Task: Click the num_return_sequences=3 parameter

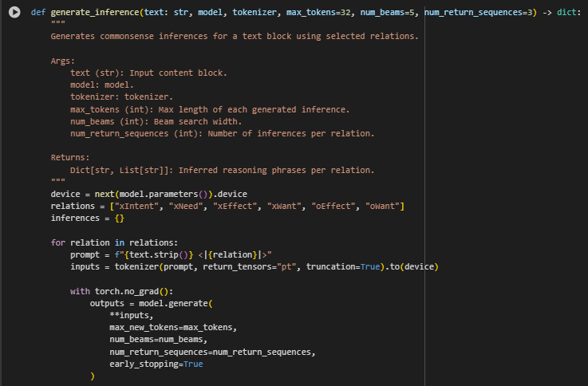Action: (x=478, y=13)
